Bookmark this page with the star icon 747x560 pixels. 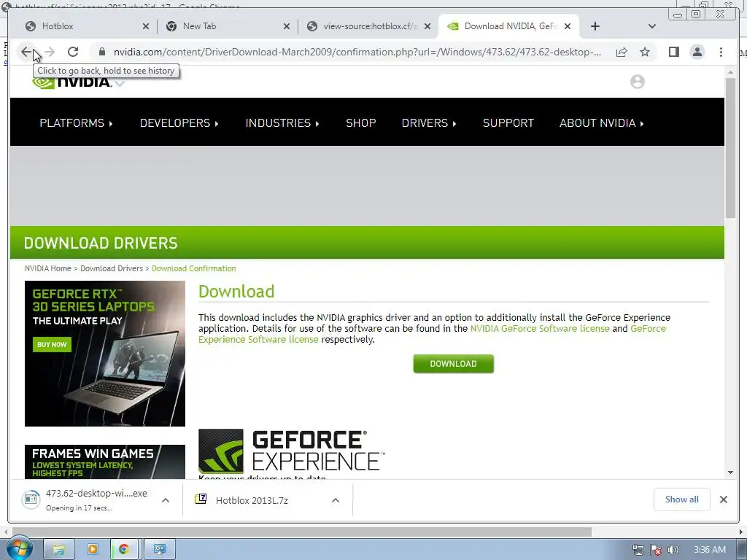tap(645, 52)
